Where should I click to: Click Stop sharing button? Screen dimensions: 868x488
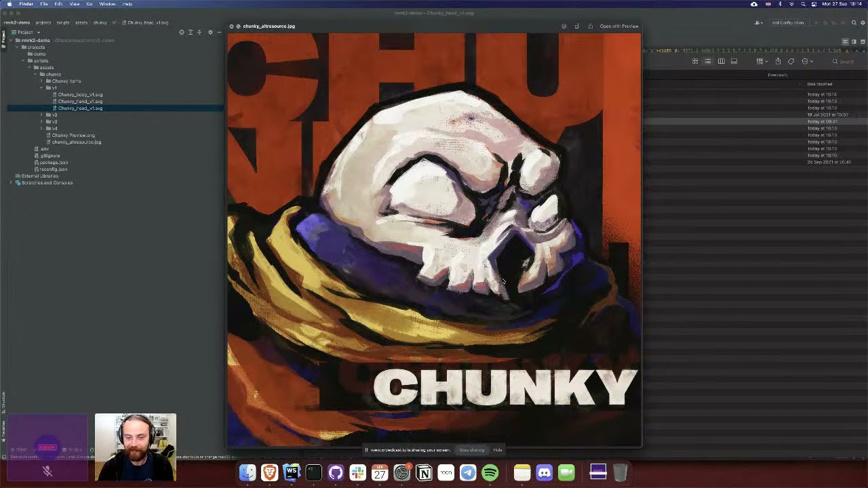pos(472,450)
